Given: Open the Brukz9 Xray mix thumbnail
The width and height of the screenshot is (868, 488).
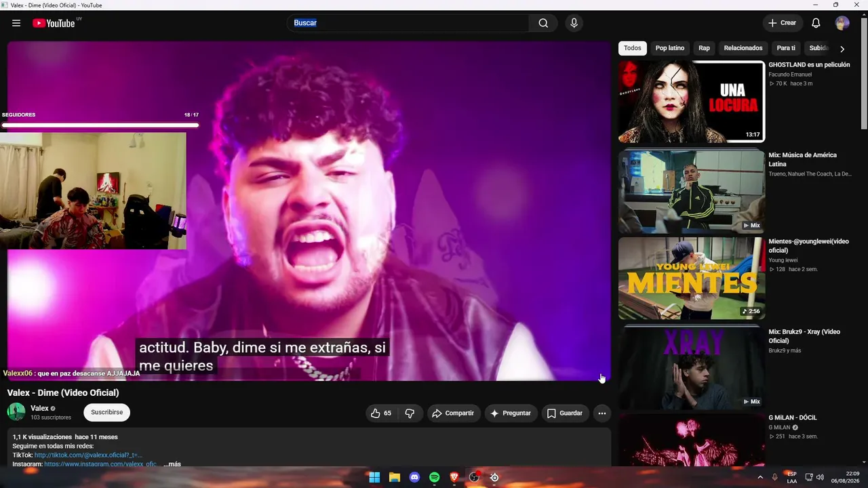Looking at the screenshot, I should [x=692, y=368].
